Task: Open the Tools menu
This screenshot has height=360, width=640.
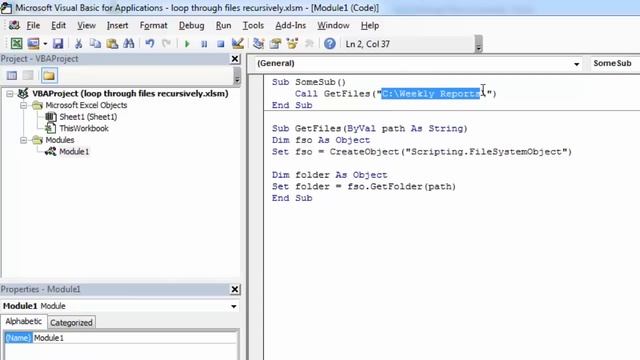Action: [253, 25]
